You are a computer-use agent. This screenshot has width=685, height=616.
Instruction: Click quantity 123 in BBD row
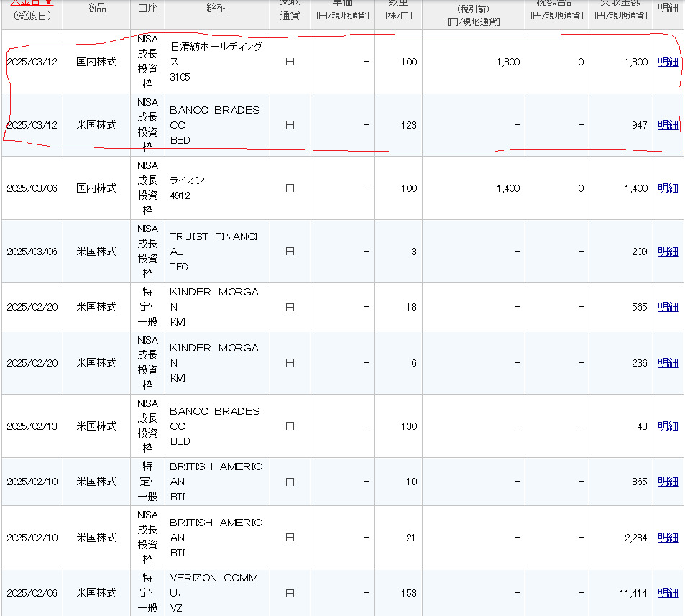409,125
